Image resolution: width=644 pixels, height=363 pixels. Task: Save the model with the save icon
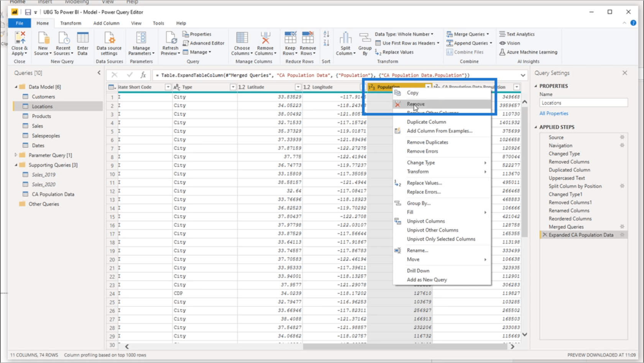pos(28,12)
